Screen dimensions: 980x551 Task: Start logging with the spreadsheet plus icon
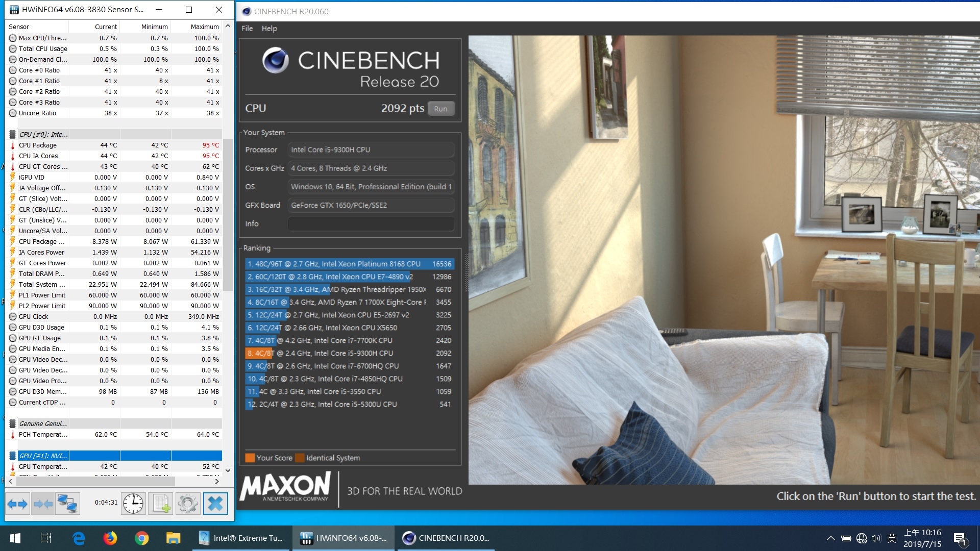pos(161,504)
